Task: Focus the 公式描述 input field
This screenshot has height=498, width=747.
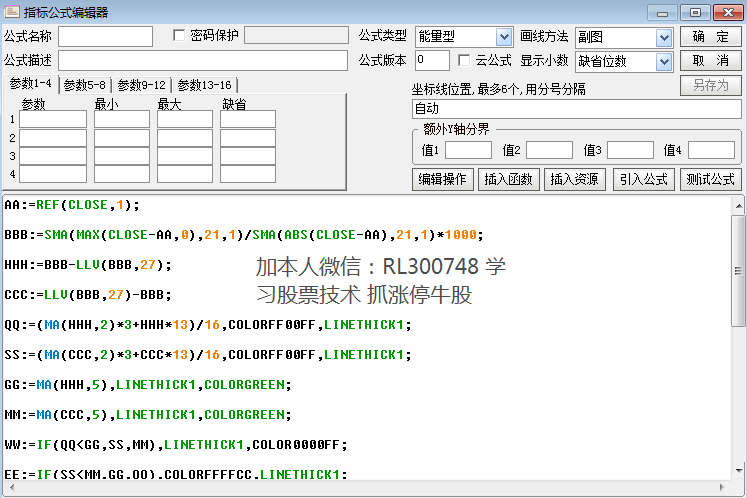Action: [203, 61]
